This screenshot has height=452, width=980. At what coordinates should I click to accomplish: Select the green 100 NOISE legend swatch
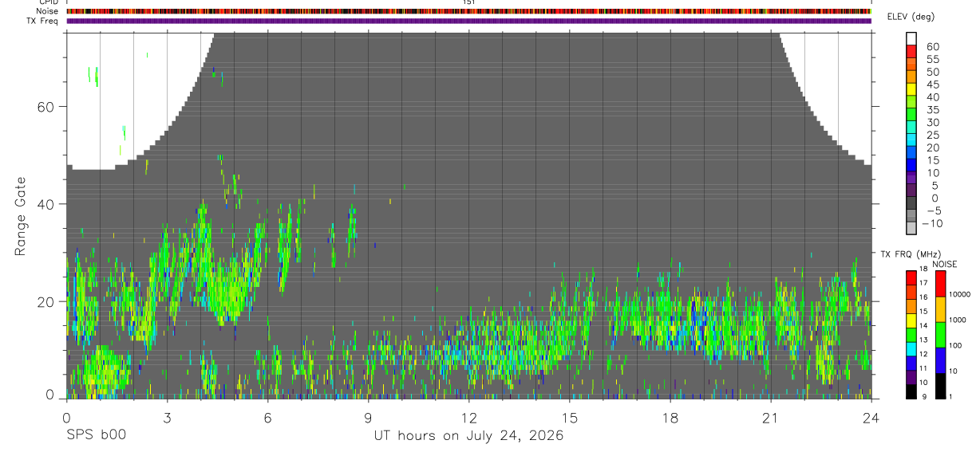click(x=941, y=334)
